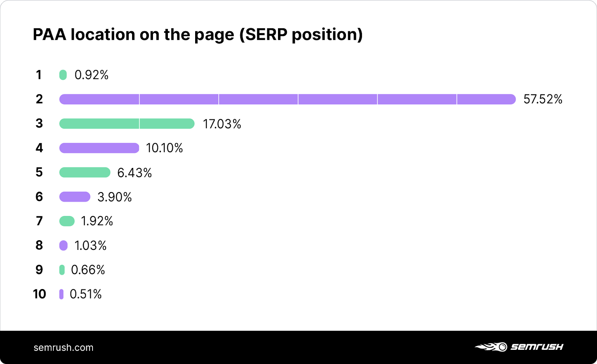Click the chart title PAA location
This screenshot has width=597, height=364.
coord(198,34)
